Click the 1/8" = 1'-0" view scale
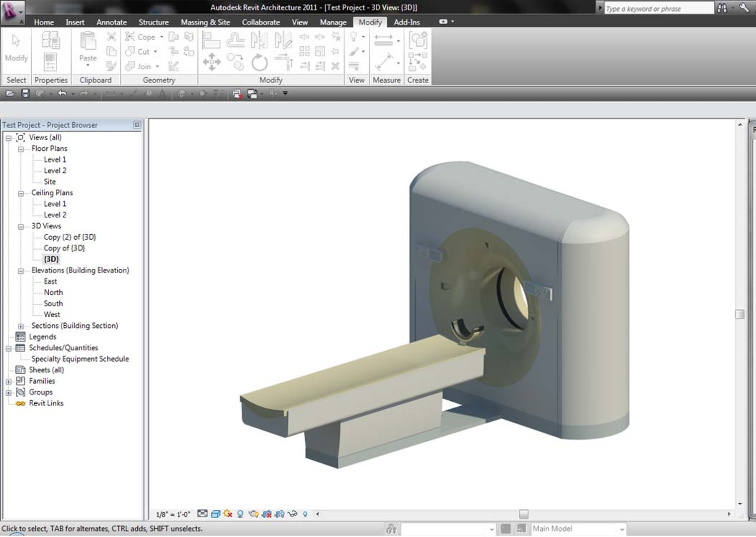756x537 pixels. [173, 514]
